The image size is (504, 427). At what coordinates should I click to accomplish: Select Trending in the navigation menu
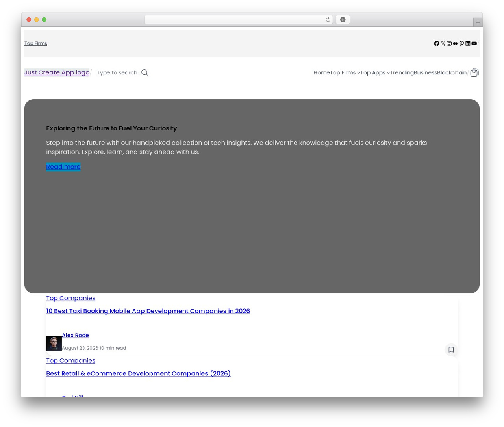click(x=402, y=72)
